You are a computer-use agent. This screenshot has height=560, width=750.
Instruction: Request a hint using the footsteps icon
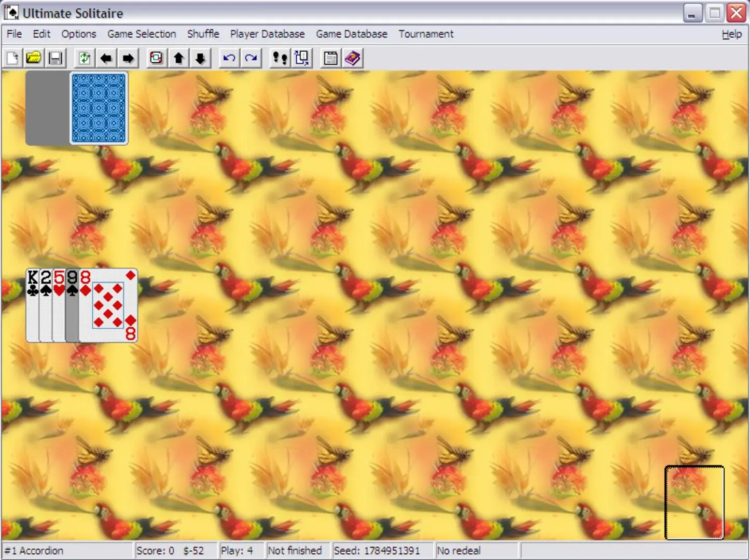pyautogui.click(x=279, y=58)
